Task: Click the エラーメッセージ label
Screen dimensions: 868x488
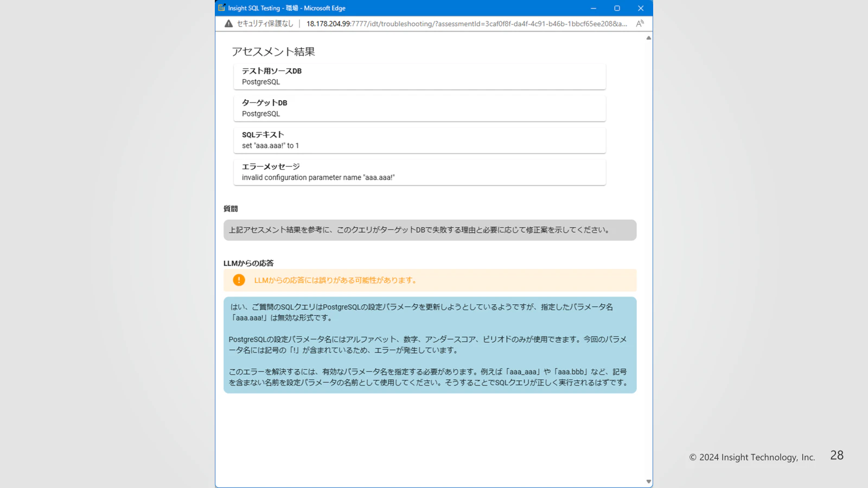Action: [271, 166]
